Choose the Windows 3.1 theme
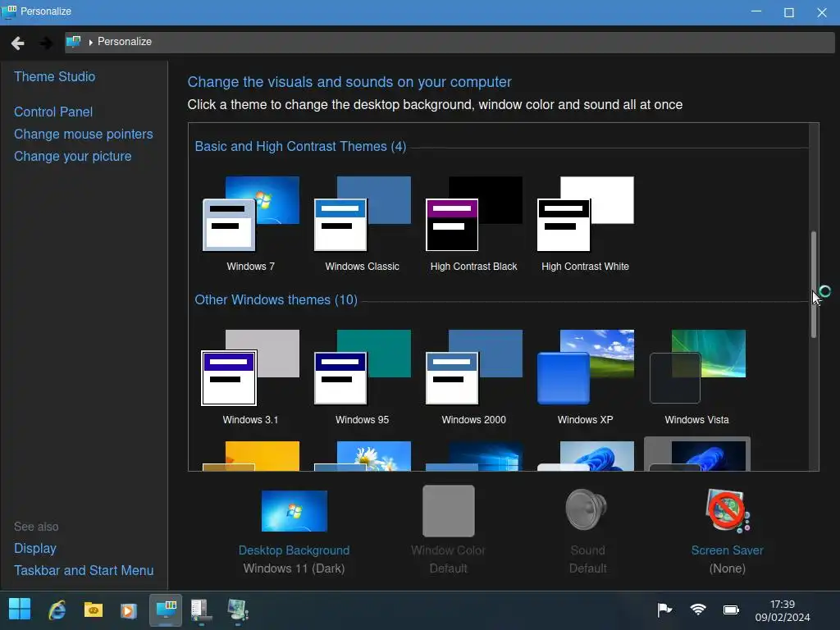 [251, 377]
